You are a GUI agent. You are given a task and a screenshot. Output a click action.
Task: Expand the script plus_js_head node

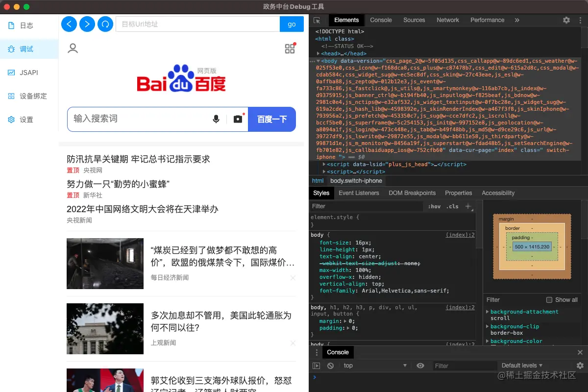[x=324, y=164]
